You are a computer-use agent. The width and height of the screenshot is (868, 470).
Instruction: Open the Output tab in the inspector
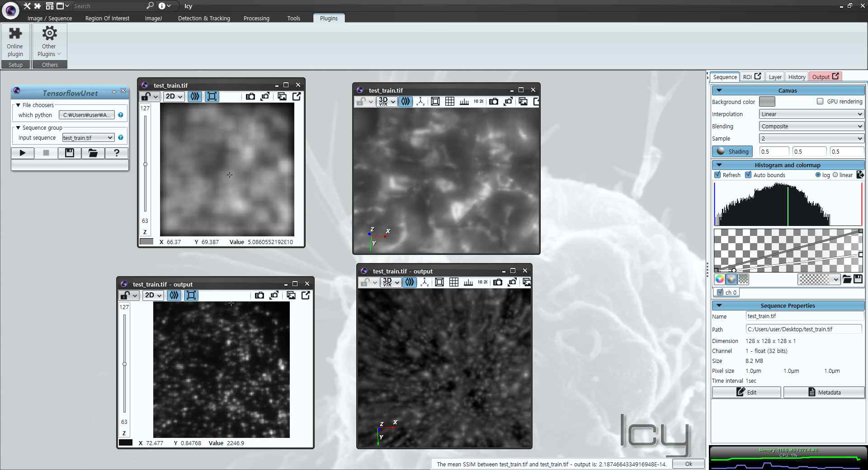click(825, 77)
